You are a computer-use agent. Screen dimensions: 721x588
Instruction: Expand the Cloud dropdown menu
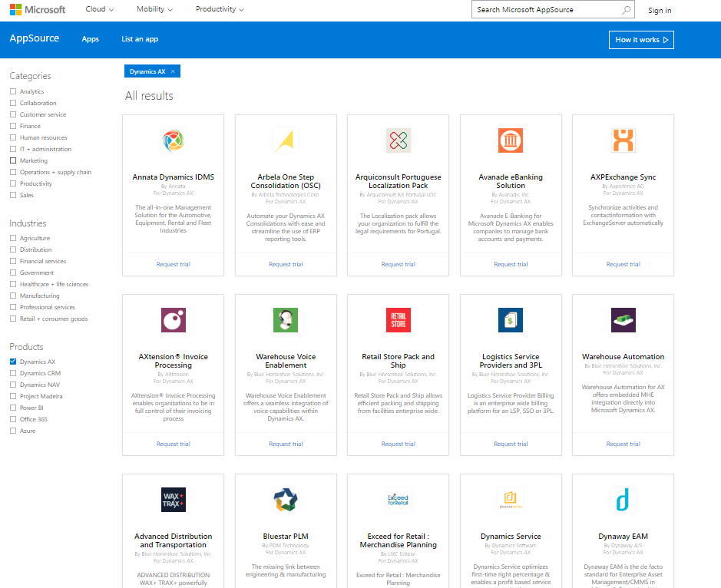click(x=100, y=10)
